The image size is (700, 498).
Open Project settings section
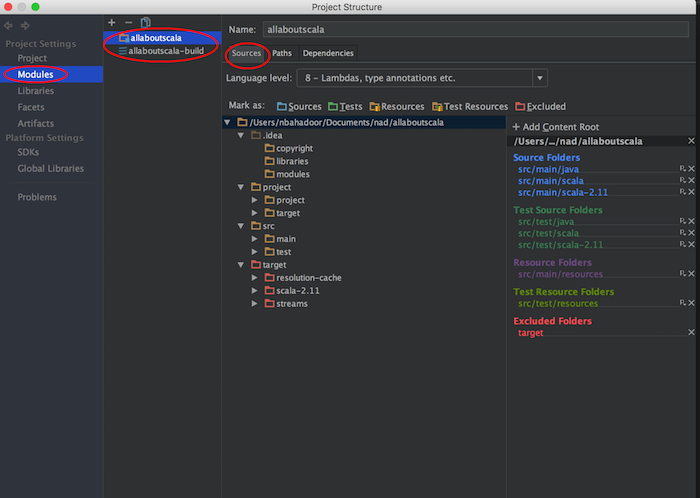pyautogui.click(x=32, y=58)
